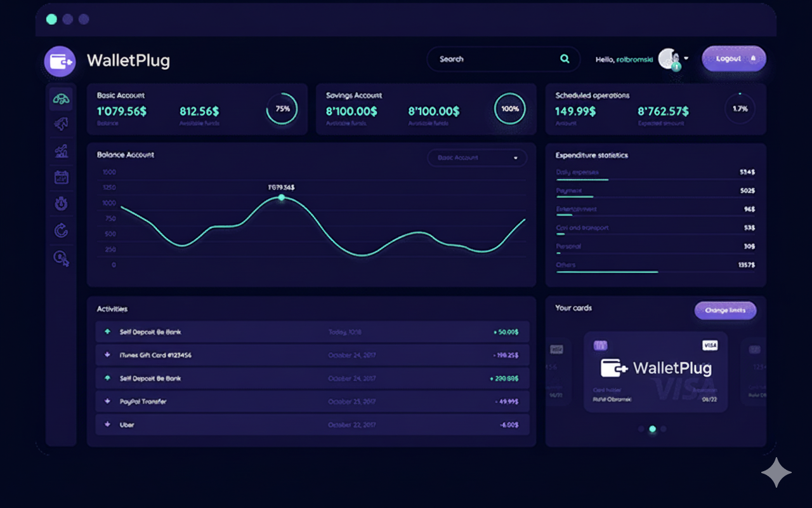Click the green traffic-light window dot
The height and width of the screenshot is (508, 812).
click(x=51, y=19)
